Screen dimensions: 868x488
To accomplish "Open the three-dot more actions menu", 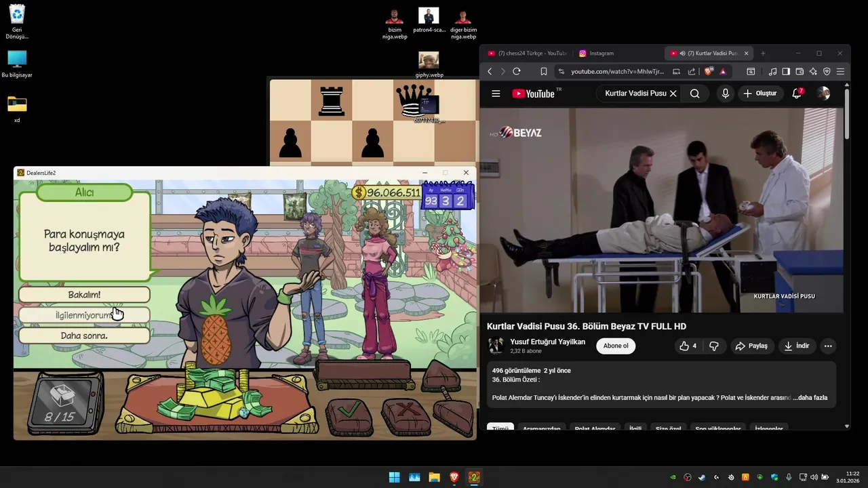I will click(x=828, y=346).
